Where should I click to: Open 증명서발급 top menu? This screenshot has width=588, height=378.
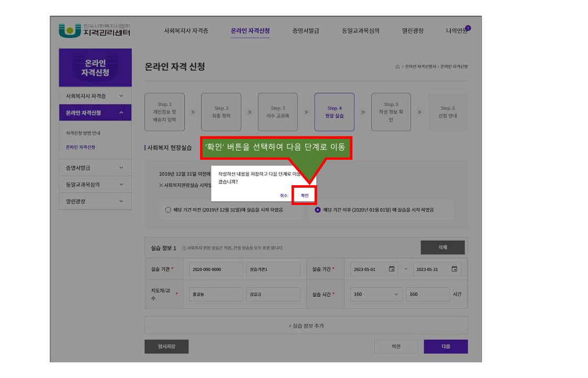coord(306,31)
